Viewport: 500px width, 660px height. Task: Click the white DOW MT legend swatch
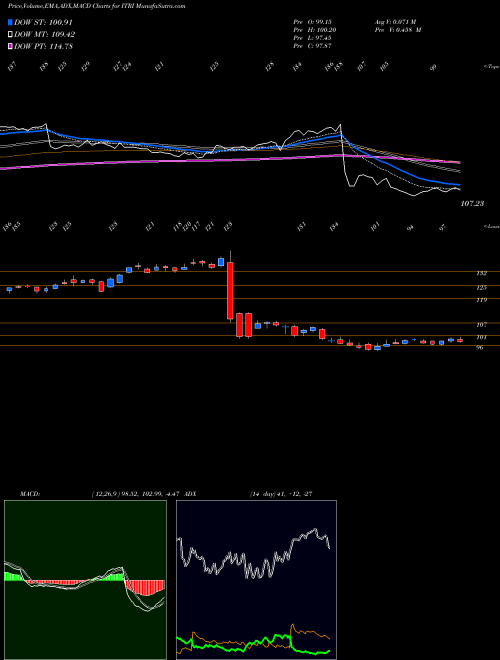(10, 34)
